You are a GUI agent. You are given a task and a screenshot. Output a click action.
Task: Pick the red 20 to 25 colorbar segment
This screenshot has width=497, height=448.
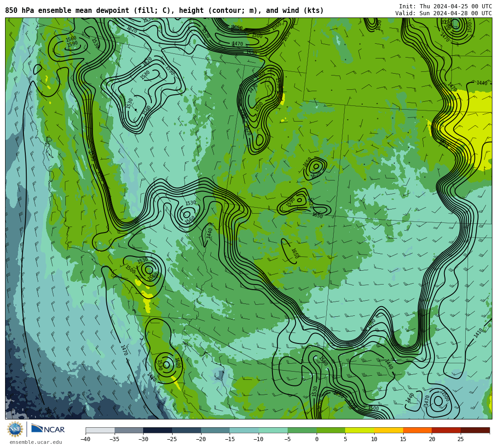pyautogui.click(x=446, y=430)
